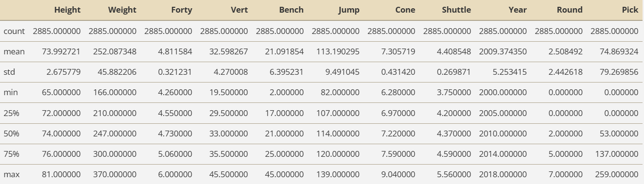Image resolution: width=644 pixels, height=184 pixels.
Task: Click the Height column header
Action: (67, 10)
